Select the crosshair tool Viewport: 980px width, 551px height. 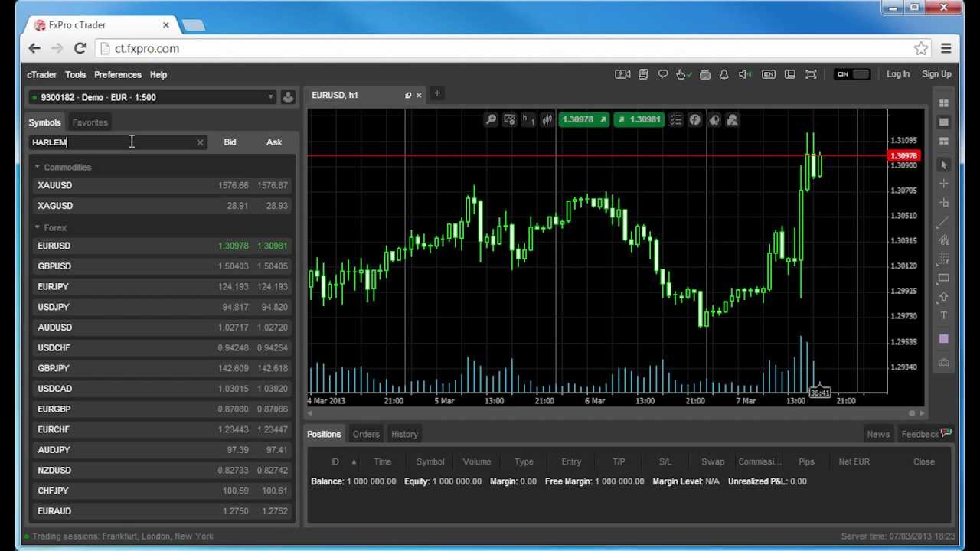(943, 184)
